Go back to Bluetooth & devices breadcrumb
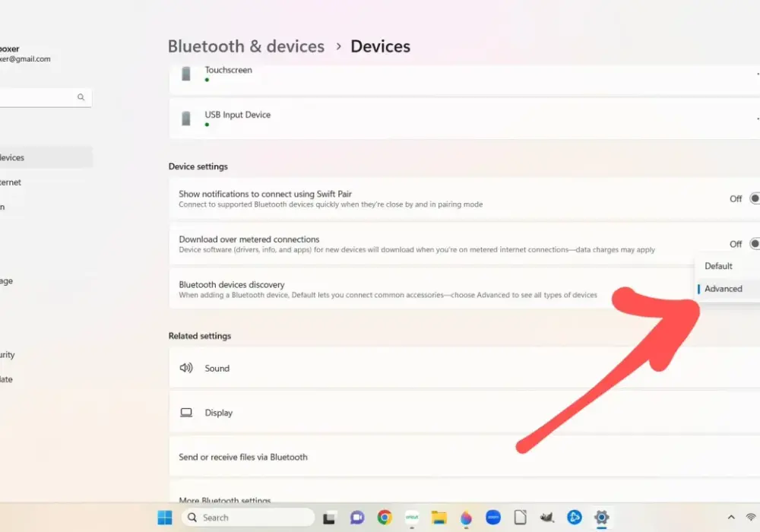Screen dimensions: 760x532 tap(246, 46)
